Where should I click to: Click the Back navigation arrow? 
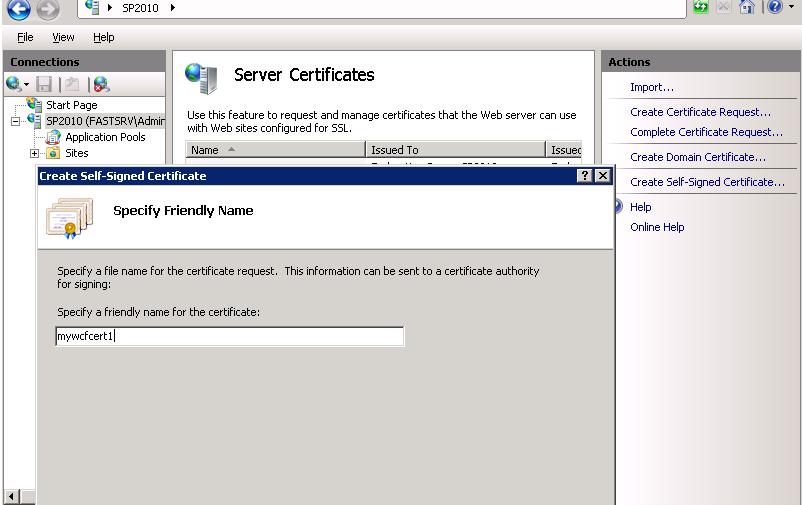click(18, 9)
